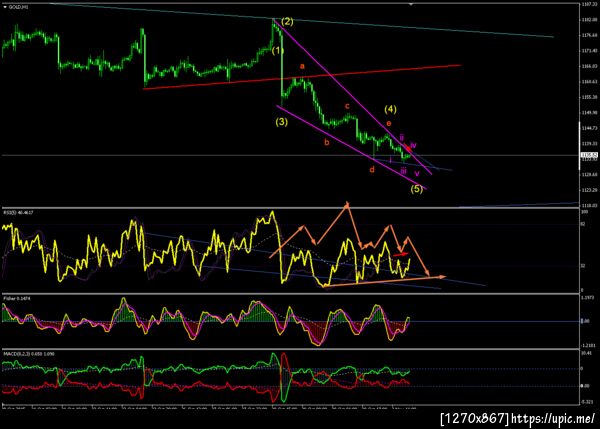Select the magenta minor wave label iii
The height and width of the screenshot is (429, 600).
pos(403,171)
